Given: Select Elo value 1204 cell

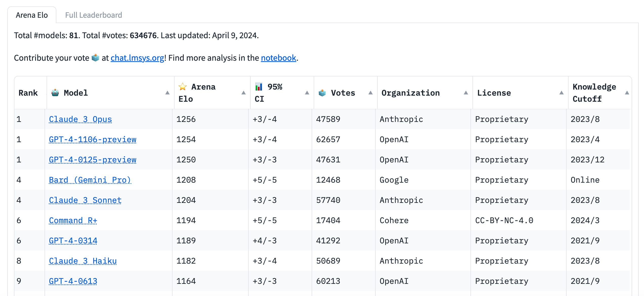Looking at the screenshot, I should coord(186,200).
